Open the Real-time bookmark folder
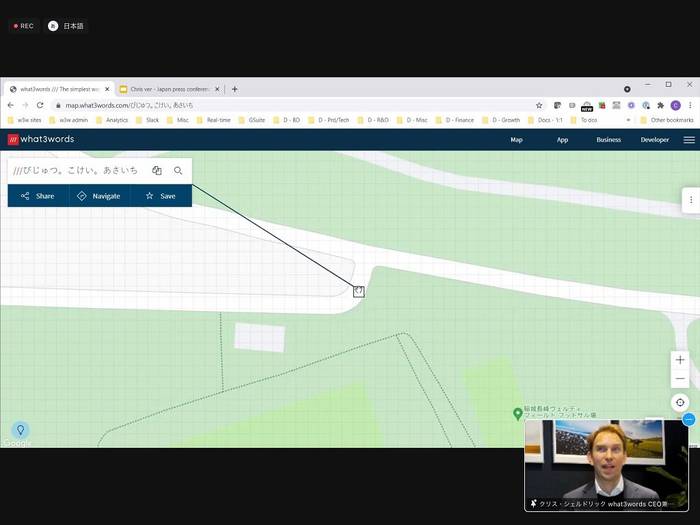The height and width of the screenshot is (525, 700). pos(214,120)
